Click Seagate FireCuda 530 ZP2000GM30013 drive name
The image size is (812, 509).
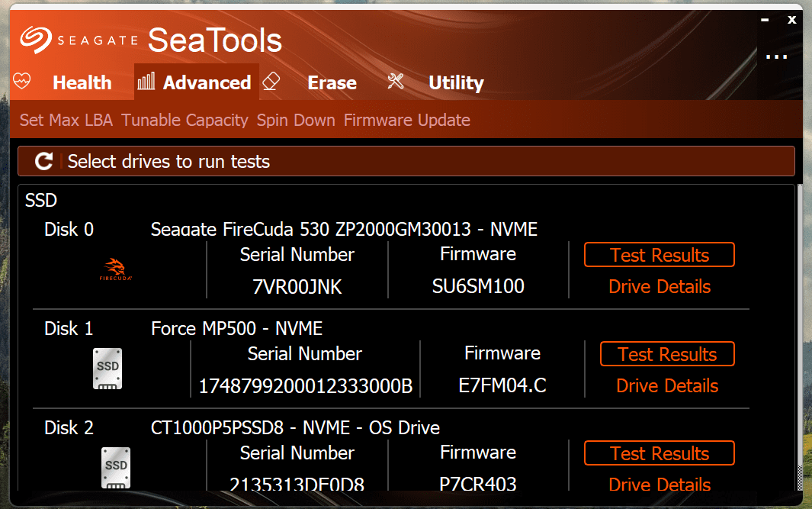(344, 229)
